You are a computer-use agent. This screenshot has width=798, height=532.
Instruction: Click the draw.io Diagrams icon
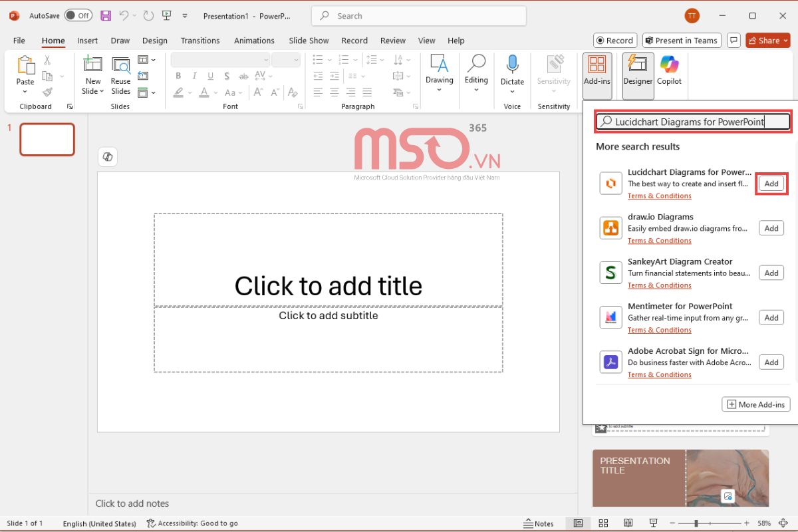point(610,228)
